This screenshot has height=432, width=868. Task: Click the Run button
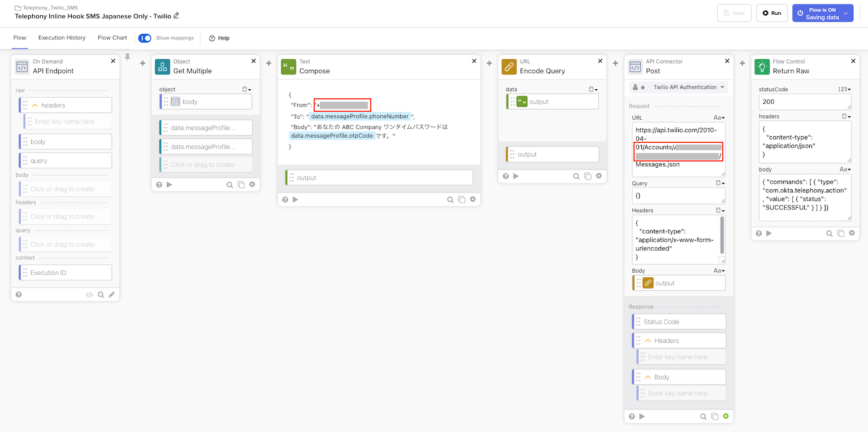point(771,13)
